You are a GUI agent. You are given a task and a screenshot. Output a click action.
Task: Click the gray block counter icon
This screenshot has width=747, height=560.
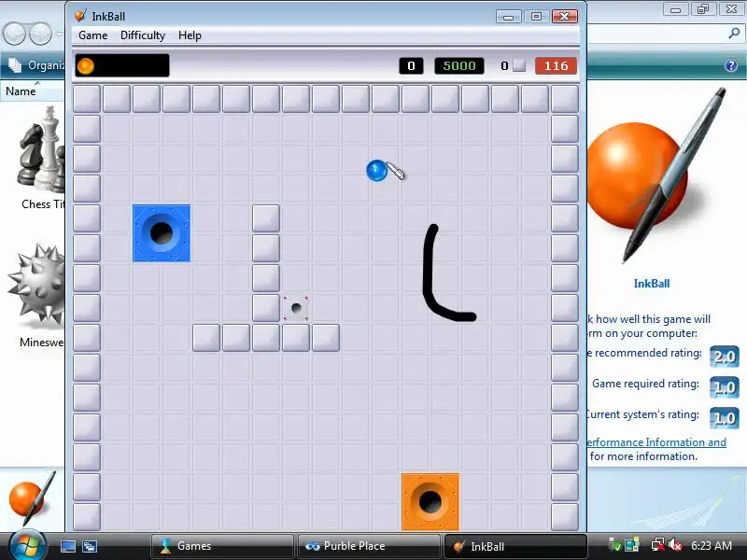coord(519,65)
